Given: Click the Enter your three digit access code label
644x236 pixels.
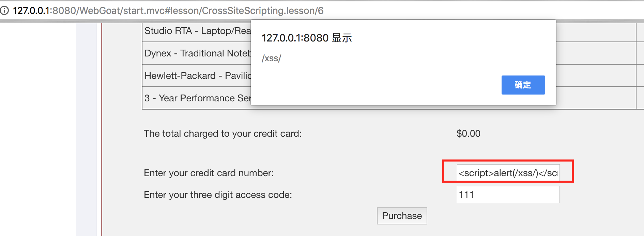Looking at the screenshot, I should (218, 195).
